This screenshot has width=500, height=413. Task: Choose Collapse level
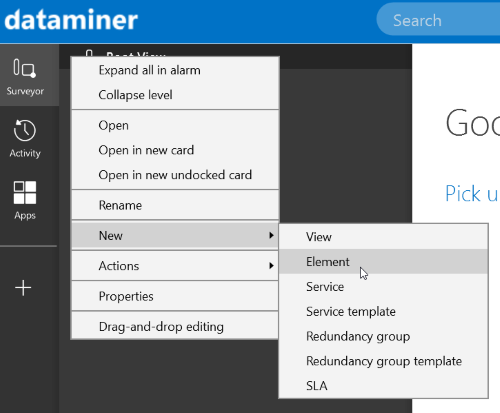pyautogui.click(x=175, y=95)
